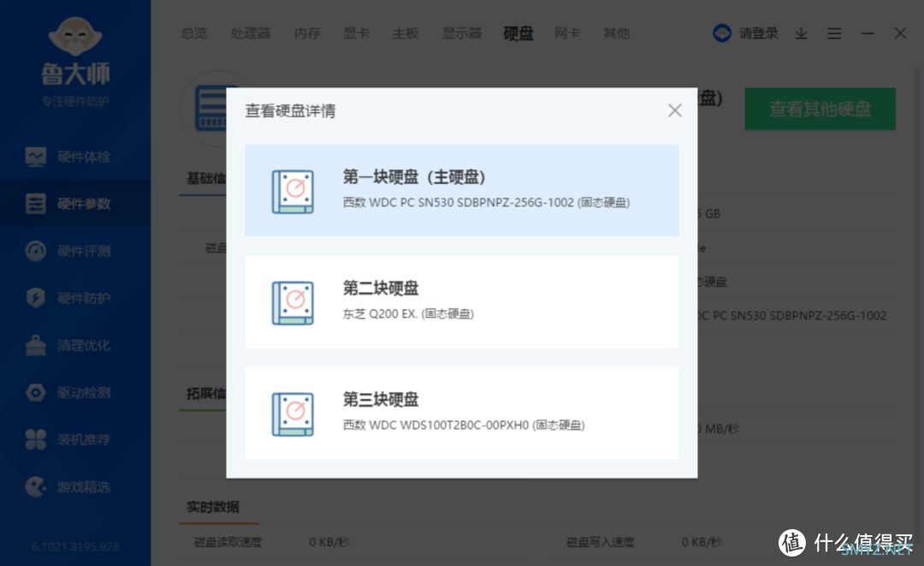
Task: Switch to the 网卡 tab
Action: 567,33
